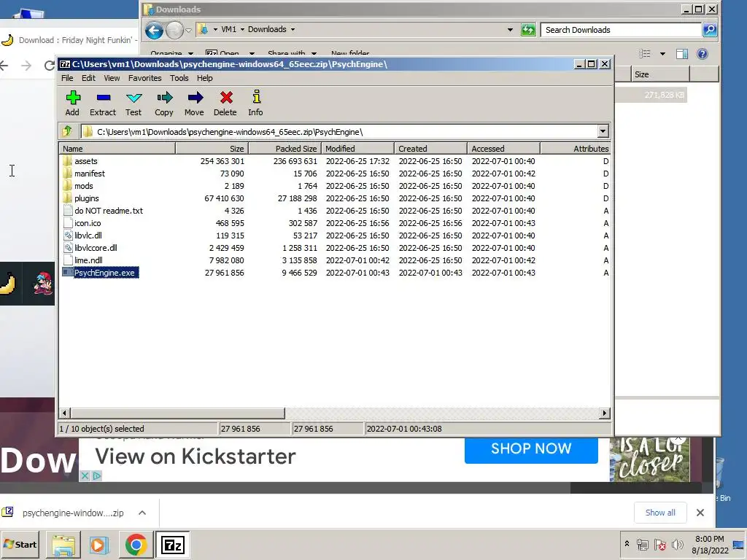Viewport: 747px width, 560px height.
Task: Open the View menu
Action: pos(112,78)
